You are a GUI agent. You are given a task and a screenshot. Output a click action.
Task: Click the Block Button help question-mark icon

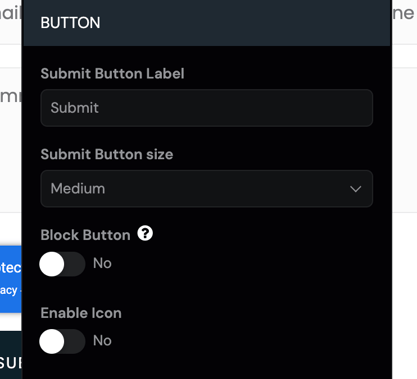point(145,233)
